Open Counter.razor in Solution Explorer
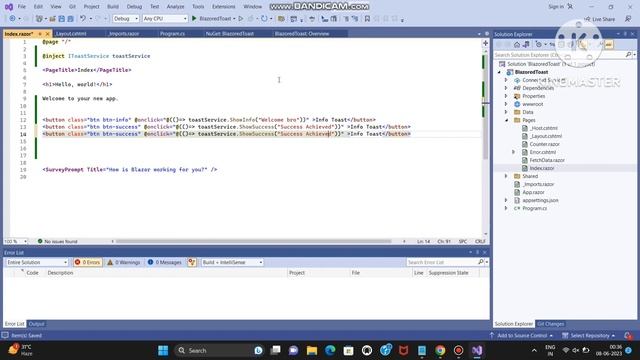 coord(544,144)
